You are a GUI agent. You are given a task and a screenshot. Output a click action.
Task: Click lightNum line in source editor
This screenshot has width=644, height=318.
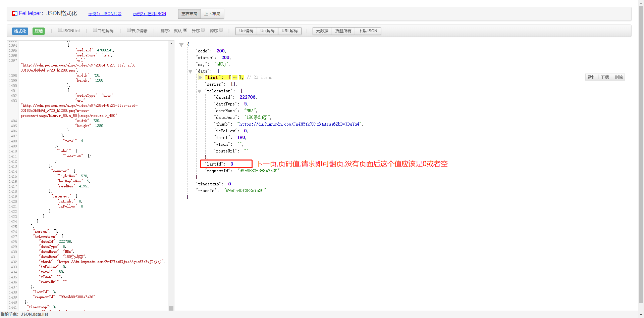72,176
